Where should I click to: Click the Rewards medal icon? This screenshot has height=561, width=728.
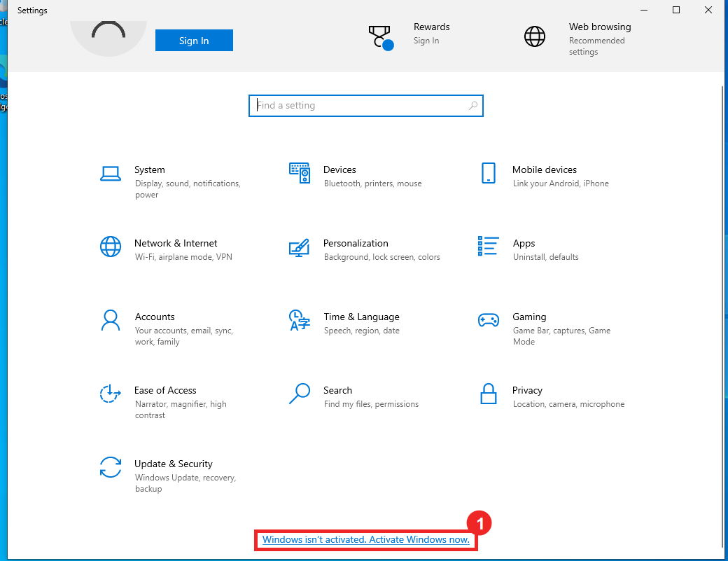pos(381,38)
